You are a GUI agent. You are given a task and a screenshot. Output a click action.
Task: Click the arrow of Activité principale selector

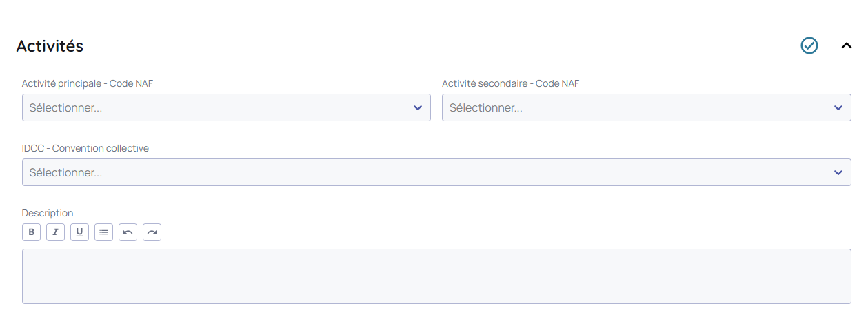coord(417,107)
